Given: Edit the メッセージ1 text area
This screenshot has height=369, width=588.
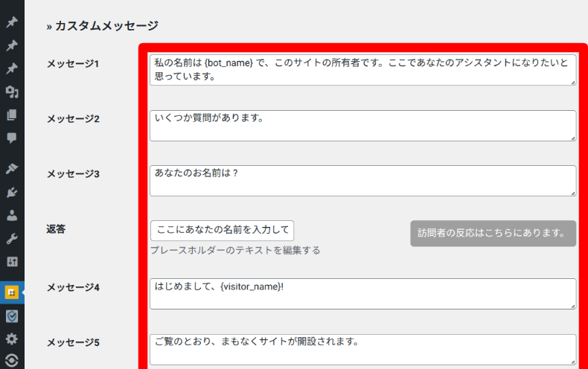Looking at the screenshot, I should [362, 70].
